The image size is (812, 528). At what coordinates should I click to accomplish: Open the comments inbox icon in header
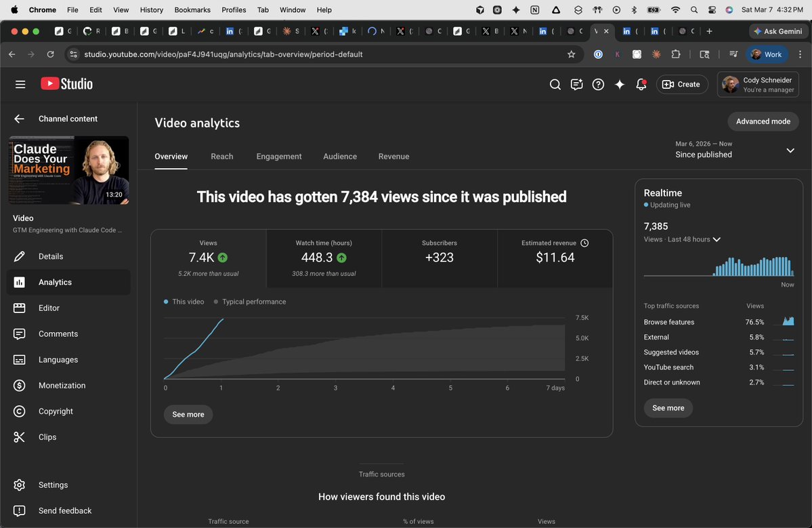click(576, 85)
